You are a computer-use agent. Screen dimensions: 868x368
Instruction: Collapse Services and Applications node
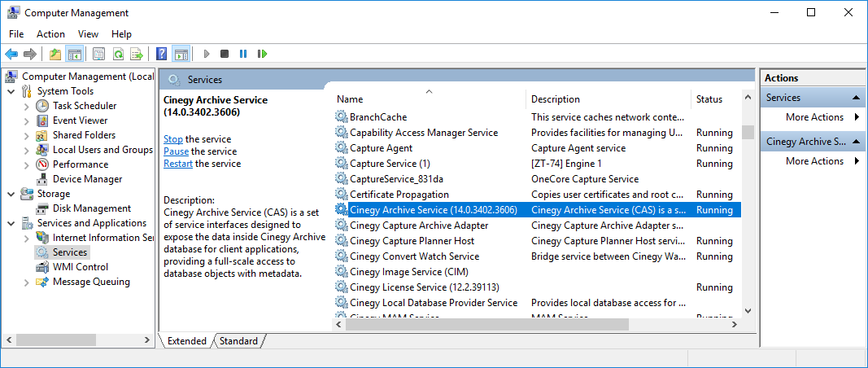11,223
